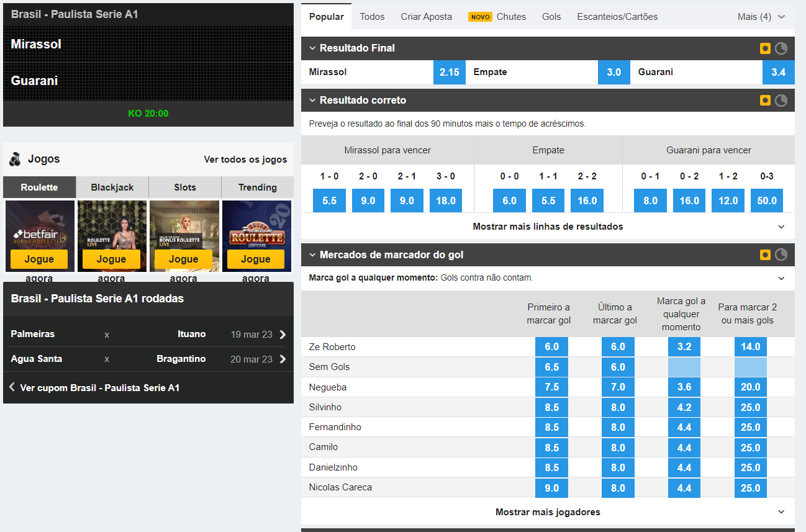806x532 pixels.
Task: Select Mirassol odds 2.15 to win
Action: click(449, 73)
